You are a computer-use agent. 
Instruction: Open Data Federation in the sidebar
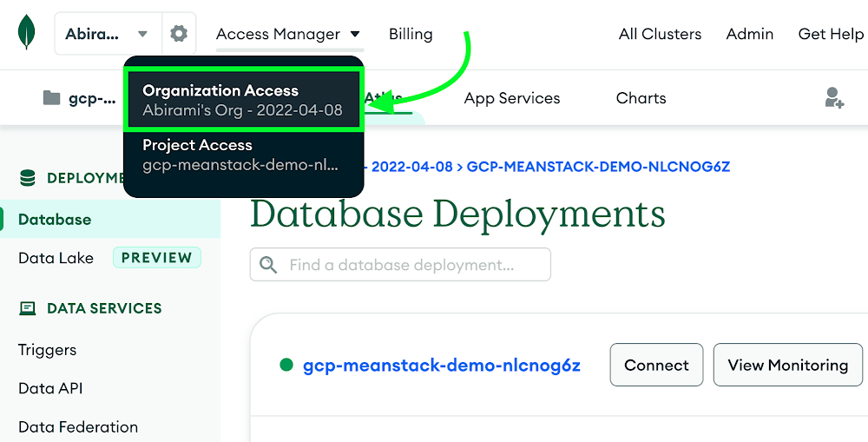tap(78, 427)
